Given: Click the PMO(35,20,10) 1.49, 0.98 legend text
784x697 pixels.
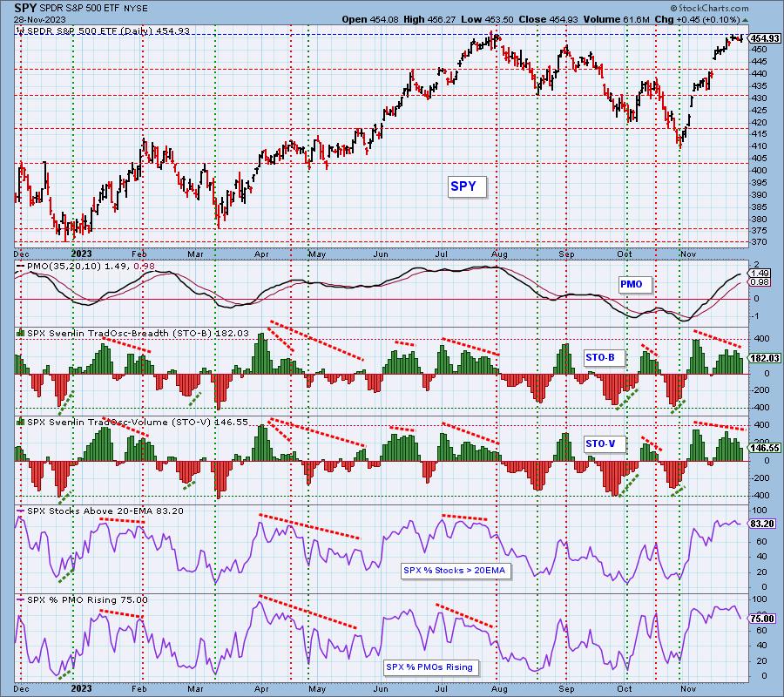Looking at the screenshot, I should (x=91, y=267).
